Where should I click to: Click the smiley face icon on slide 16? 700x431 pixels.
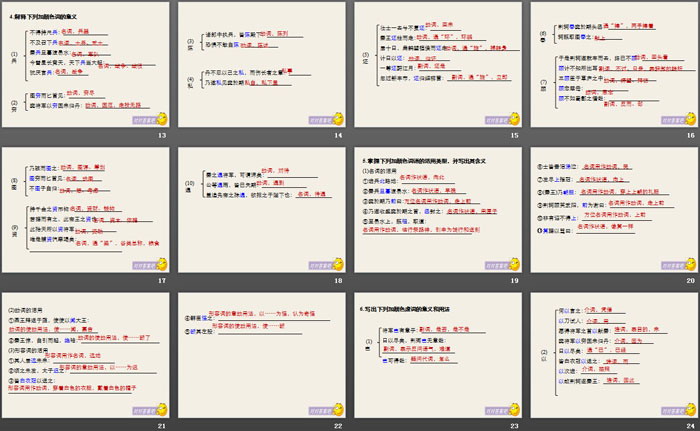[x=691, y=119]
